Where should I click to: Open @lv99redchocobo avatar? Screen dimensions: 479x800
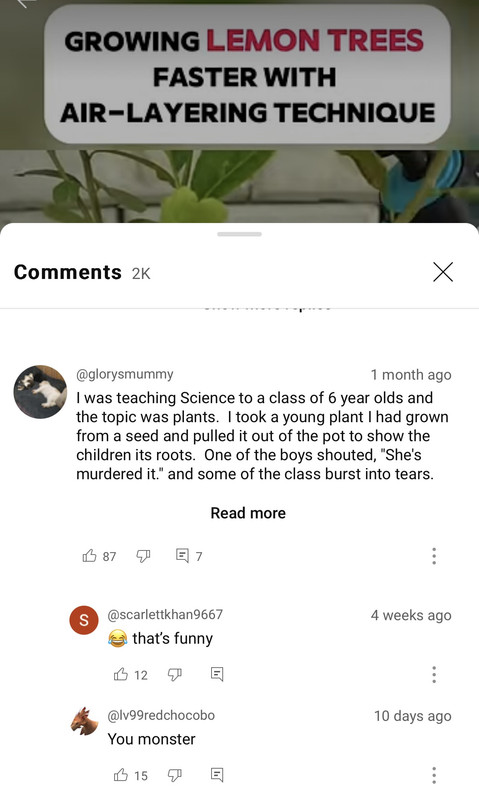pyautogui.click(x=84, y=721)
